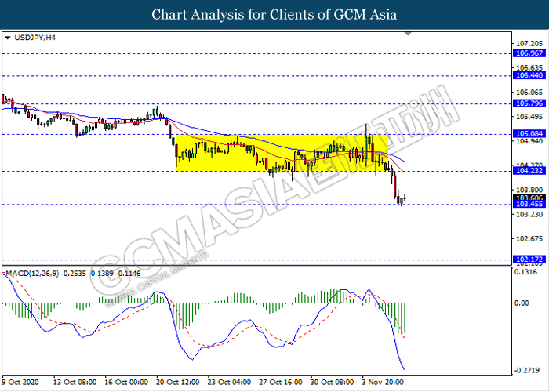Screen dimensions: 549x392
Task: Click the 20 Oct 12:00 time label
Action: [177, 382]
